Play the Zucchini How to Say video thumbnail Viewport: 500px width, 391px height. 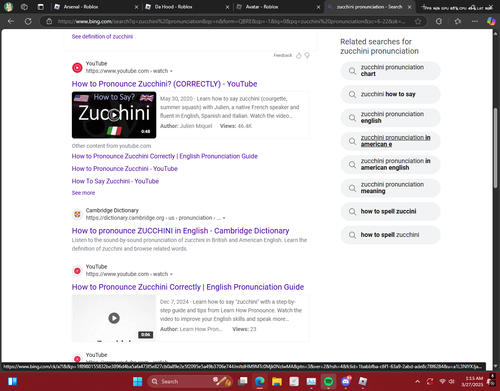tap(114, 115)
